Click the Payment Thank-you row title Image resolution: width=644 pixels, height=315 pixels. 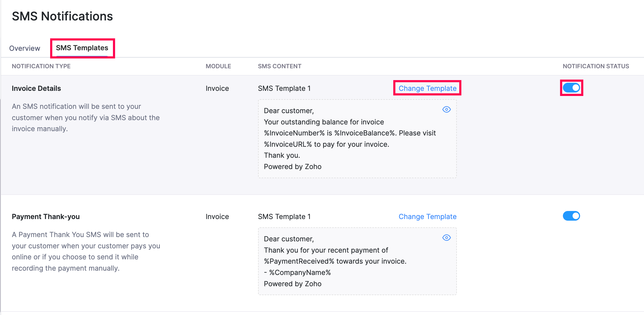46,217
